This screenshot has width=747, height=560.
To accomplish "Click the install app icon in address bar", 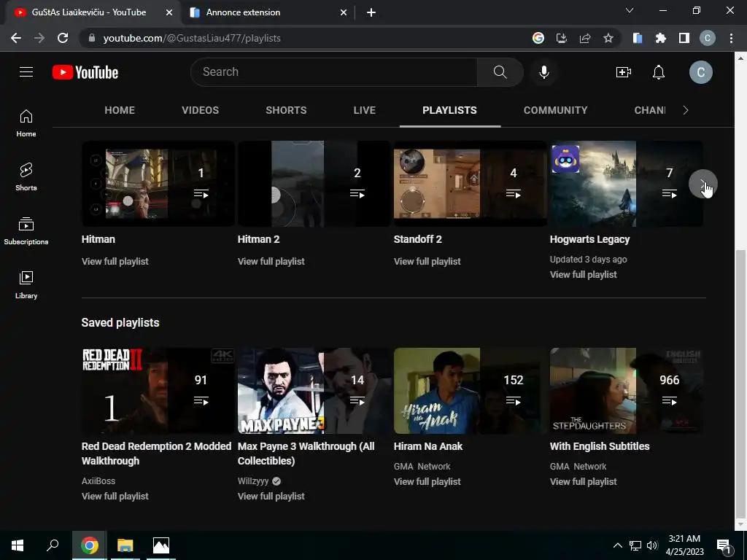I will [x=562, y=38].
